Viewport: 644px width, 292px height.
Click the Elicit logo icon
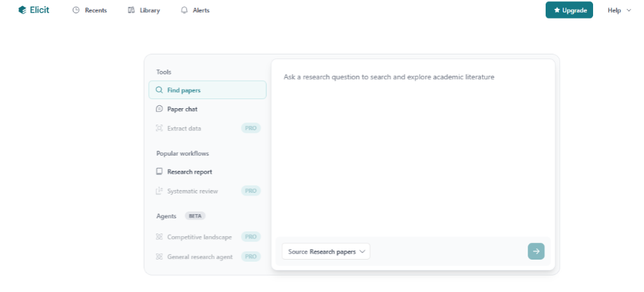[x=22, y=10]
